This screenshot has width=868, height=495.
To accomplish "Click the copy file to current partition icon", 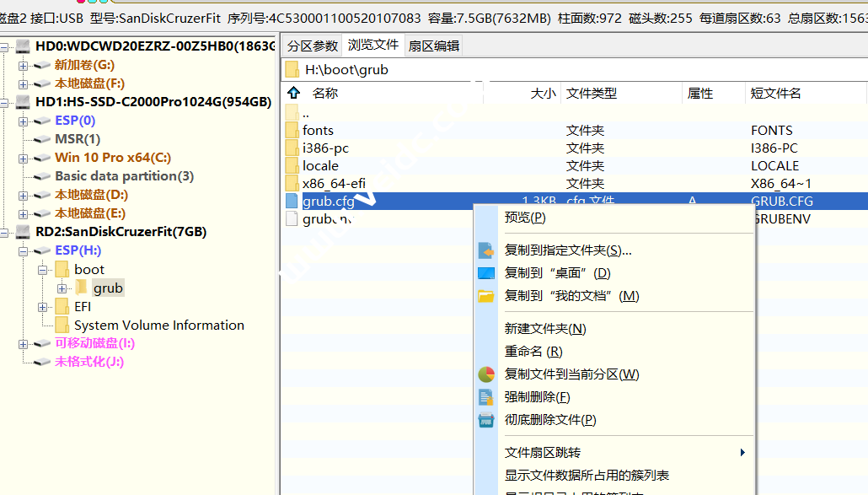I will (485, 374).
